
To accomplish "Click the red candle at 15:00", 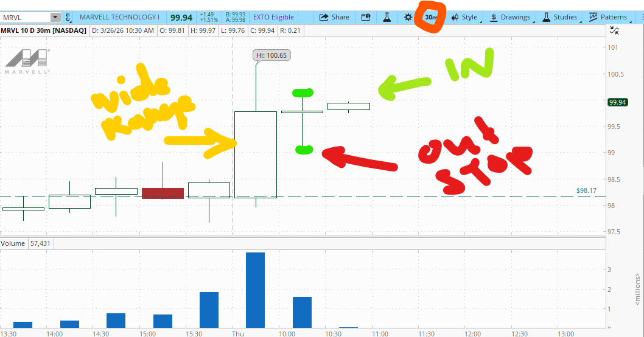I will click(163, 193).
